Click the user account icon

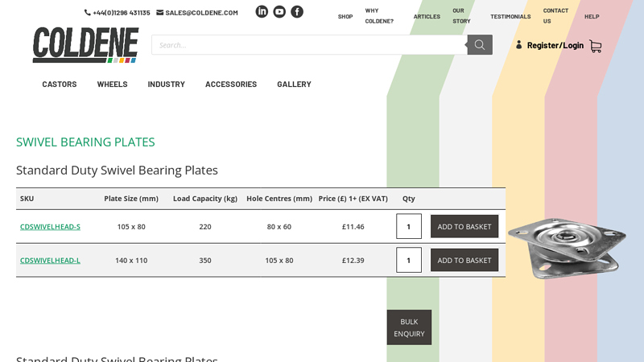point(519,45)
